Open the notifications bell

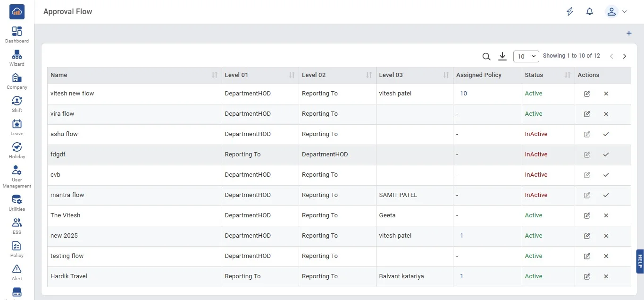[x=589, y=12]
